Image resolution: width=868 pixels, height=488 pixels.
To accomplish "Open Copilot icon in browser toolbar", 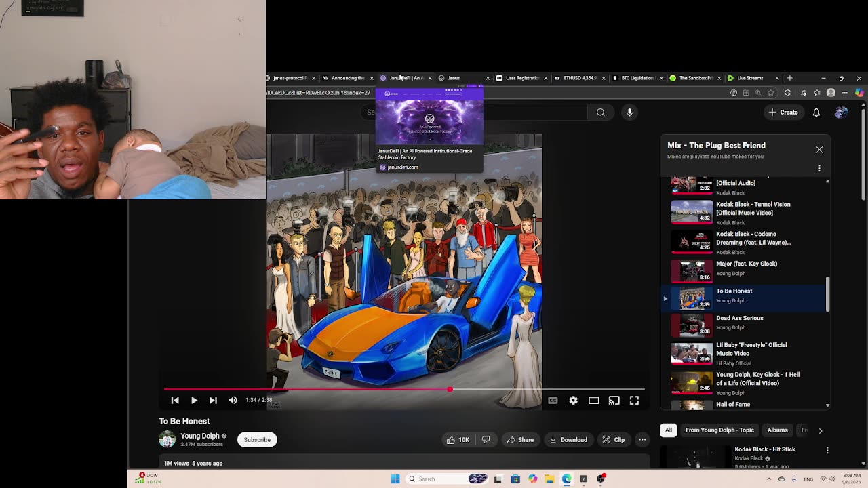I will [859, 93].
